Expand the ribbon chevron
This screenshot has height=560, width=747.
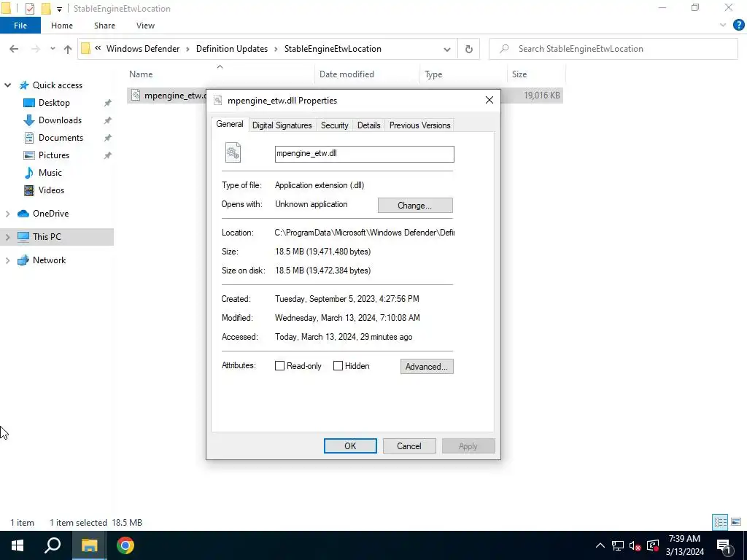point(723,26)
